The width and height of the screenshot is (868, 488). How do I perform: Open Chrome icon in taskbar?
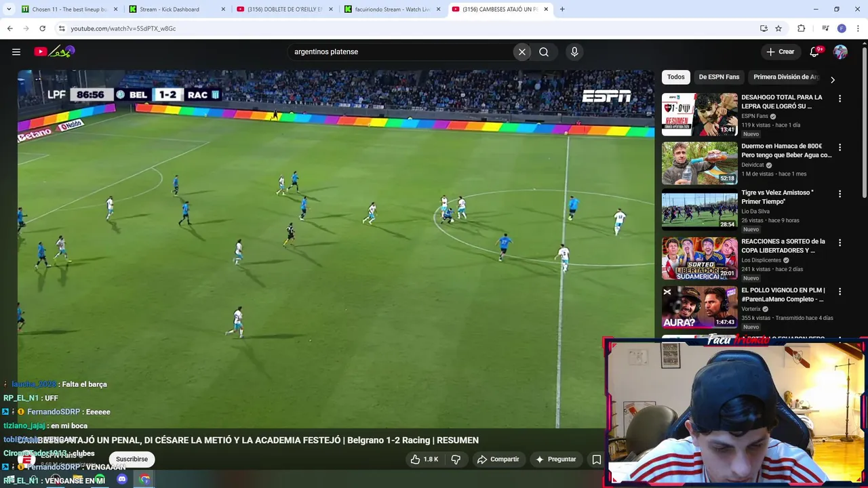click(x=144, y=479)
